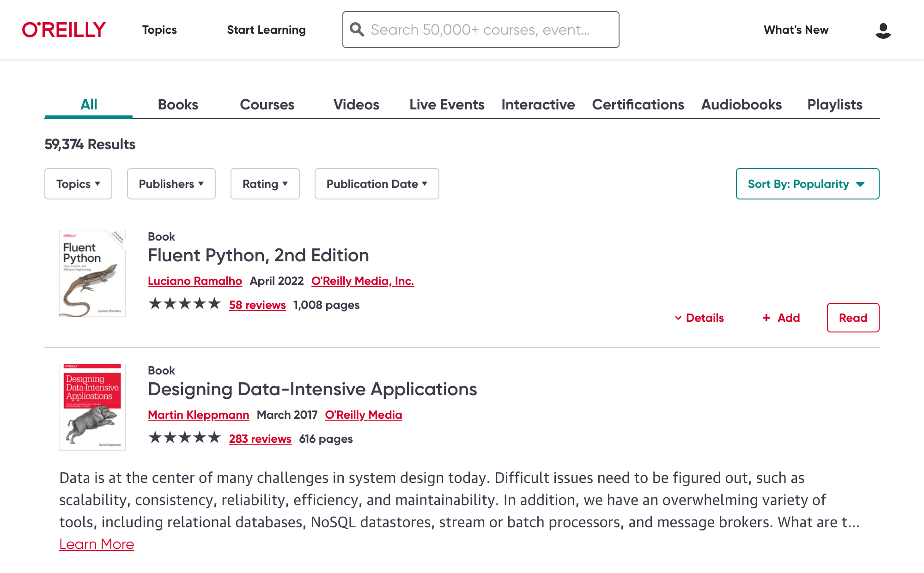Go to the Live Events tab
Image resolution: width=924 pixels, height=573 pixels.
point(447,105)
